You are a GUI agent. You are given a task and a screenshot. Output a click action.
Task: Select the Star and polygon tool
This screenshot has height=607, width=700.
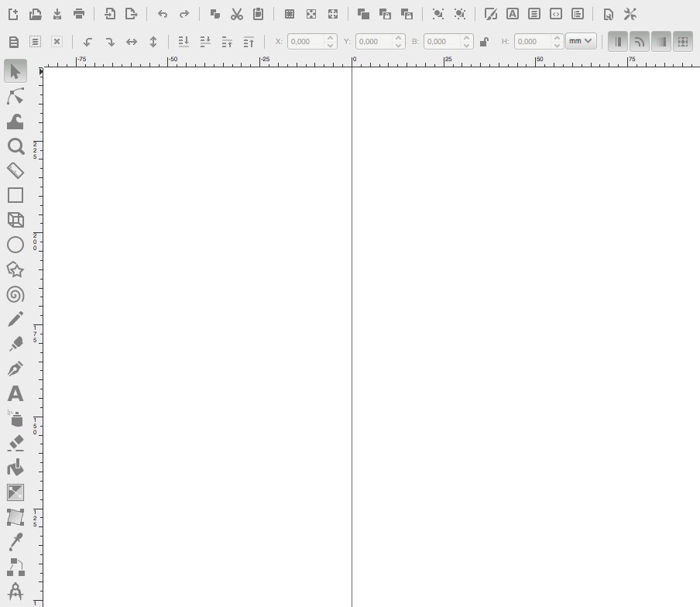tap(15, 269)
